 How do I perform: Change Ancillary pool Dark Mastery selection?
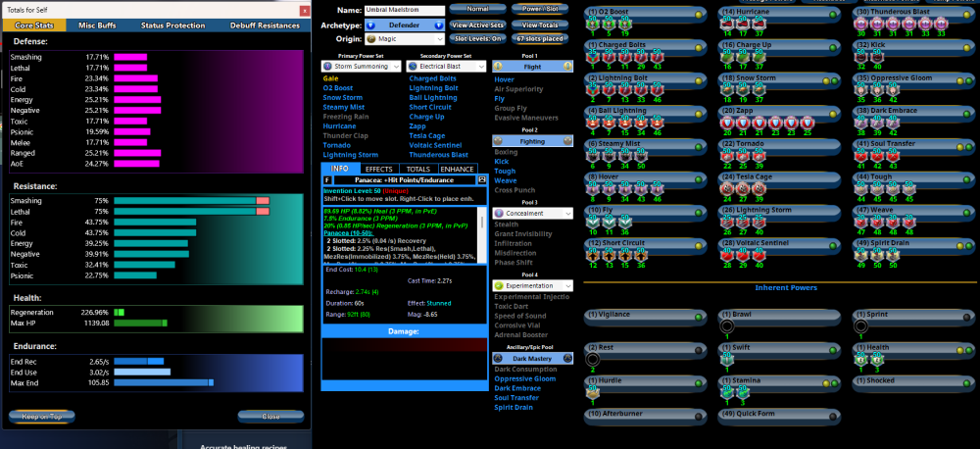(532, 359)
